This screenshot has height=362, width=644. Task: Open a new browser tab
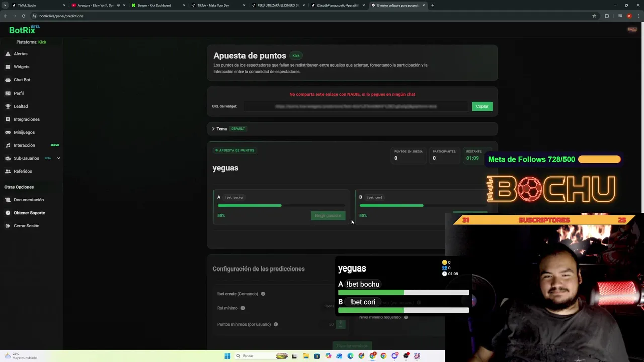[x=433, y=5]
